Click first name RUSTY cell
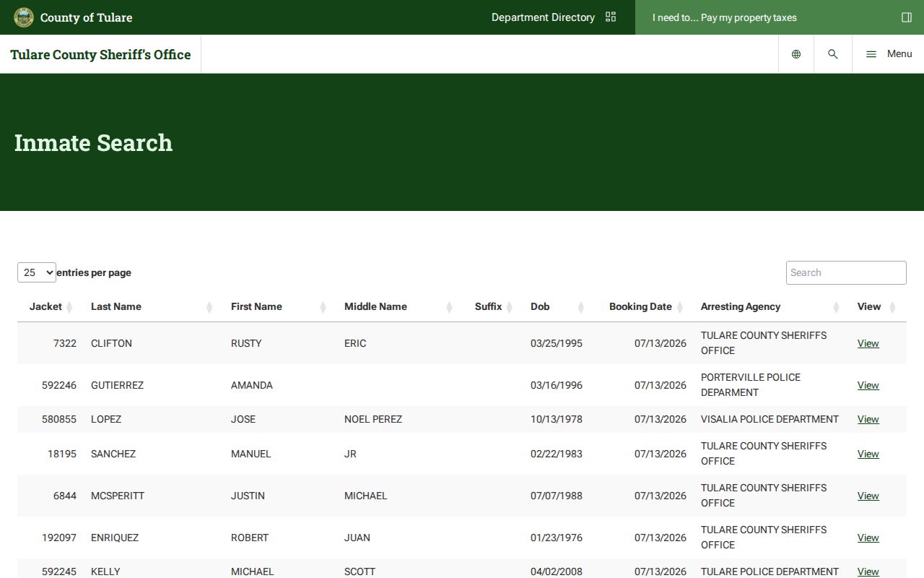 [246, 343]
